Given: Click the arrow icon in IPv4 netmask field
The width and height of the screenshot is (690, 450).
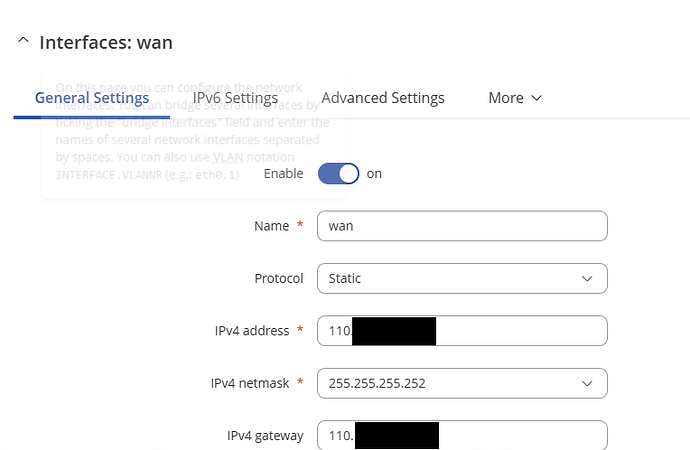Looking at the screenshot, I should tap(587, 384).
